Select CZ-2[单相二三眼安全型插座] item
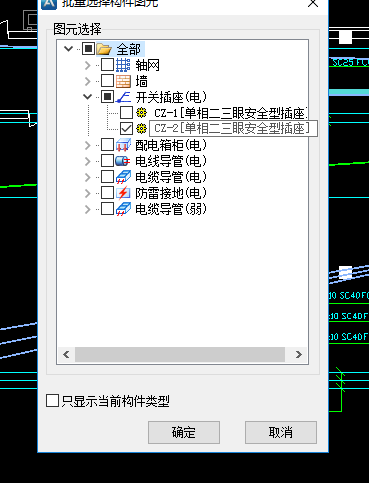 [232, 128]
